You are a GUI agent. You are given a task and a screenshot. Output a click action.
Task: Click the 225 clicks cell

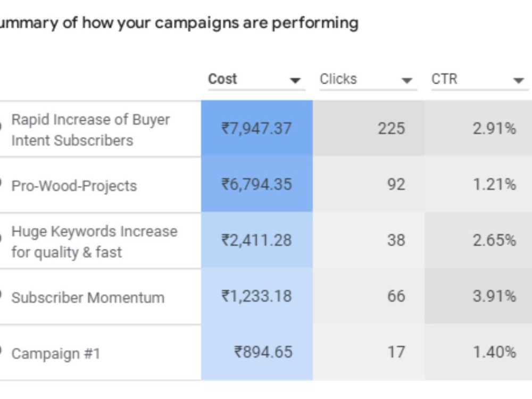(x=369, y=128)
